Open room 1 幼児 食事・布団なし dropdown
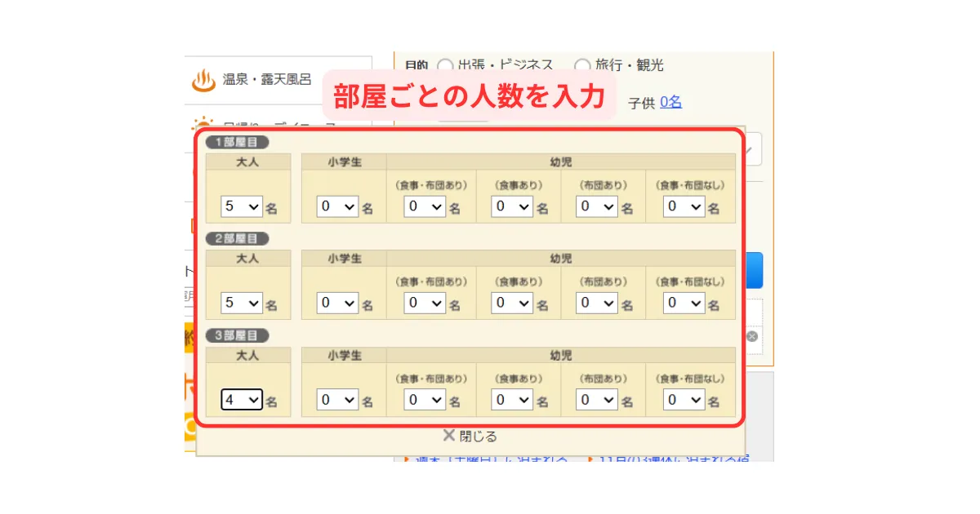980x514 pixels. tap(684, 207)
